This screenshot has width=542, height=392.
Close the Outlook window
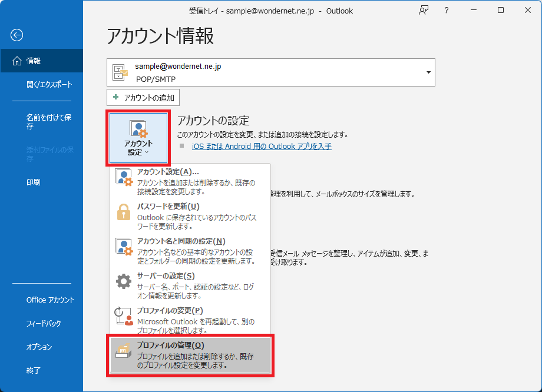(x=527, y=11)
